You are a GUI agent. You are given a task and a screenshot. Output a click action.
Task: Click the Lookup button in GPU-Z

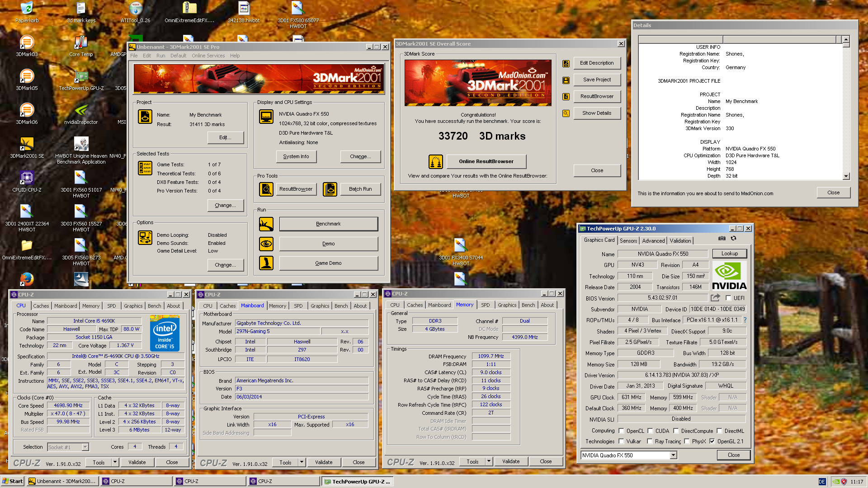(x=729, y=253)
